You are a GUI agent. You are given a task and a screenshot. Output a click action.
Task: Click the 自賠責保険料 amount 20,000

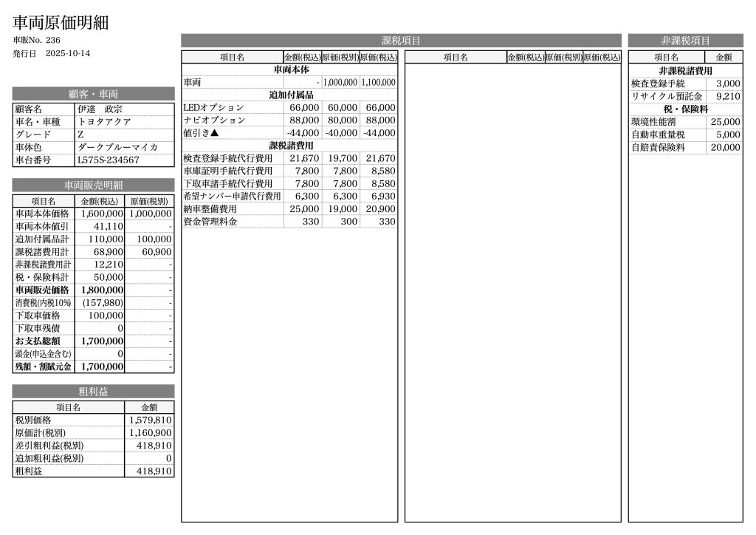pyautogui.click(x=725, y=147)
